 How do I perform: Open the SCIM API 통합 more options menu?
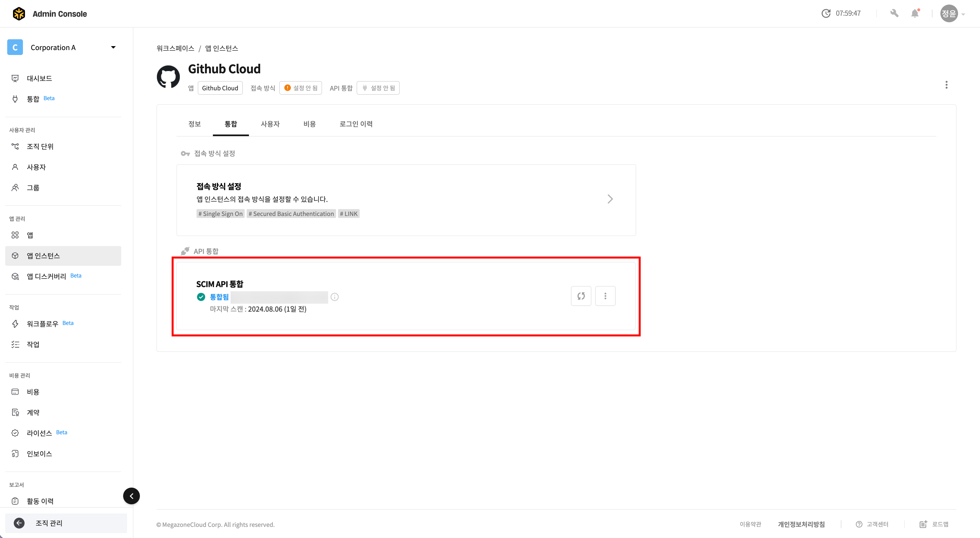click(605, 296)
